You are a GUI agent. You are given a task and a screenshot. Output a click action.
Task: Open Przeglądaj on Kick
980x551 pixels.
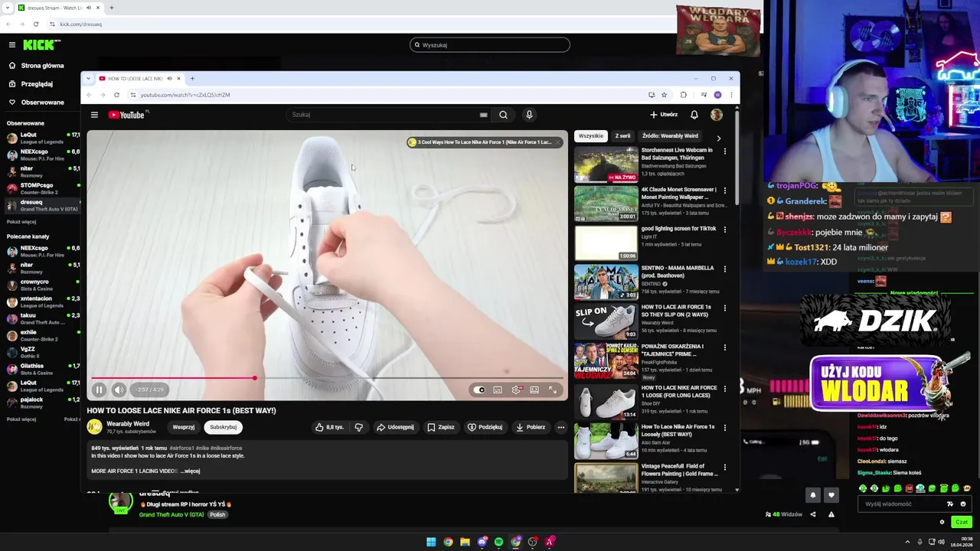tap(31, 84)
